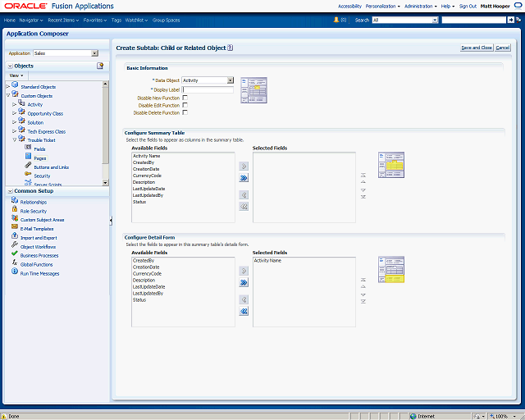Move Detail Form field to top
Image resolution: width=525 pixels, height=420 pixels.
(363, 280)
